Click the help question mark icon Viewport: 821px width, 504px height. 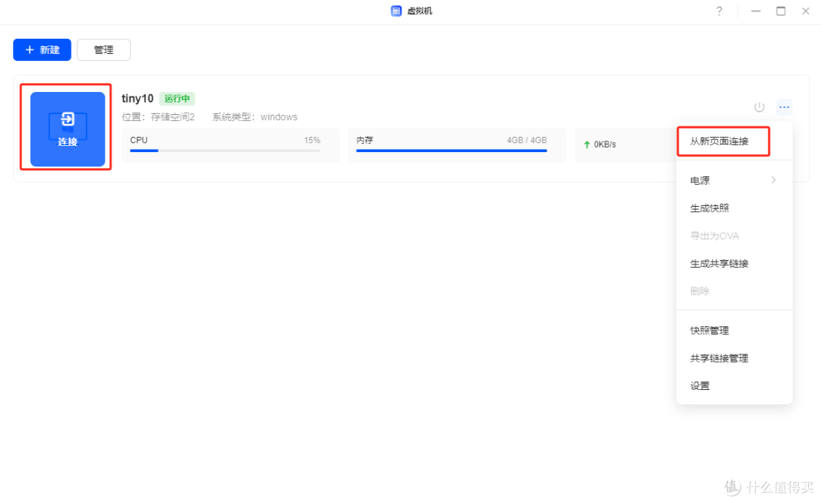[x=719, y=11]
